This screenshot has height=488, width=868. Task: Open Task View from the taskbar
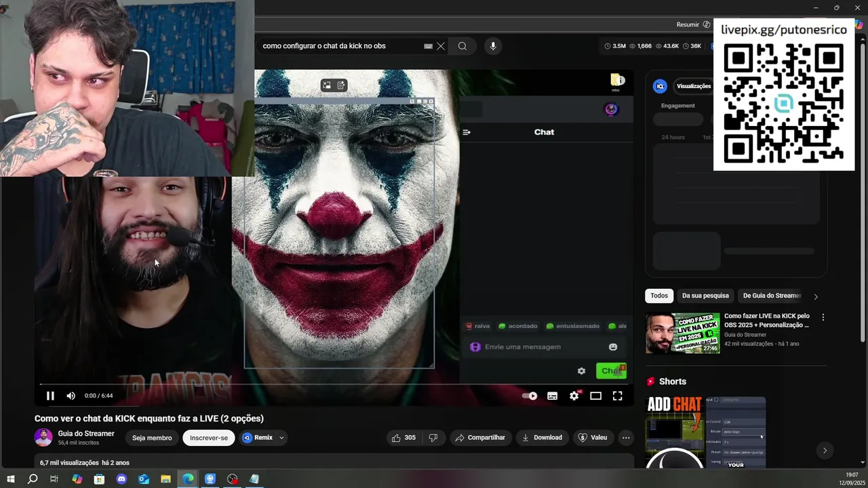click(x=54, y=479)
